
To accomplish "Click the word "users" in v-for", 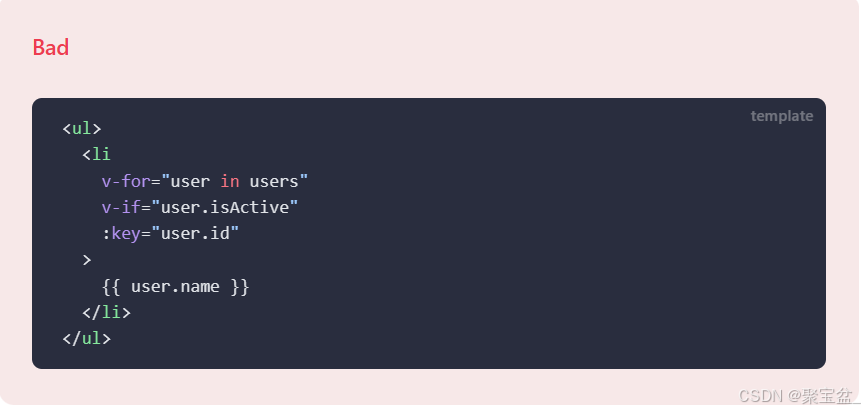I will pos(274,181).
